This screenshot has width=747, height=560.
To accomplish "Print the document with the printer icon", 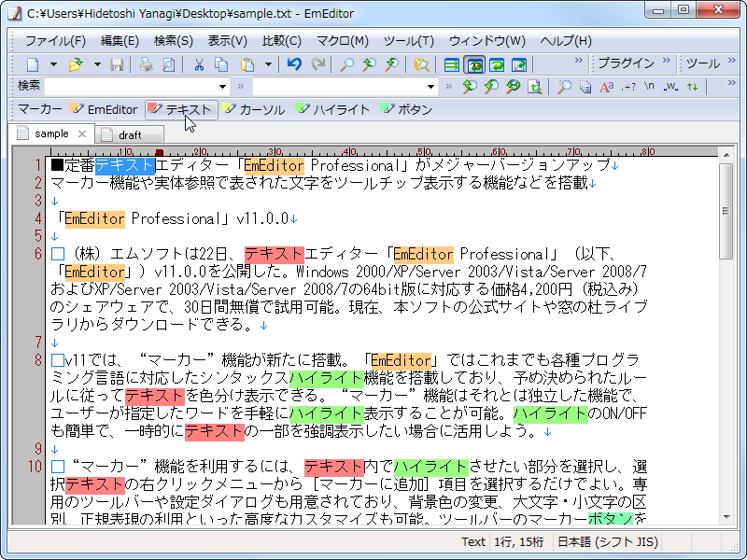I will pos(146,64).
